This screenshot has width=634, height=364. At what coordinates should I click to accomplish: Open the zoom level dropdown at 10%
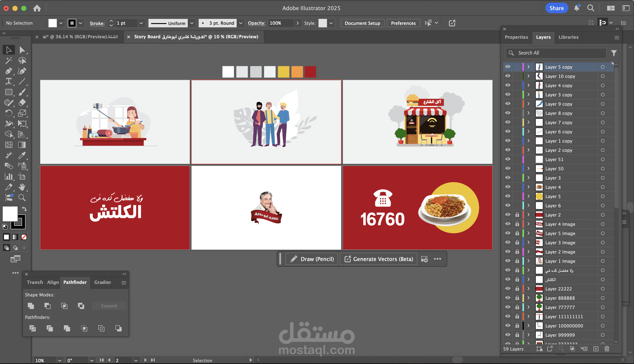pyautogui.click(x=59, y=360)
